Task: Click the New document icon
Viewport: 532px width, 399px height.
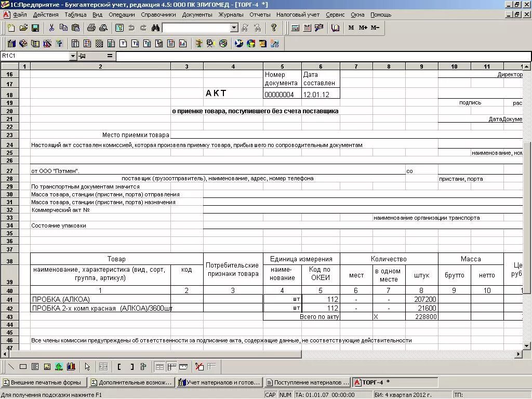Action: (11, 28)
